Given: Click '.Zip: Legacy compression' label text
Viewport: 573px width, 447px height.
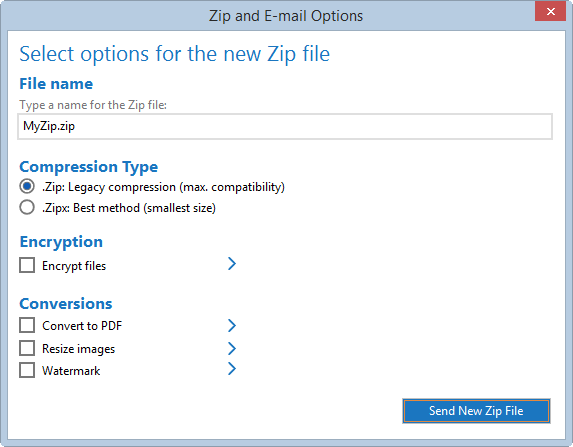Looking at the screenshot, I should (109, 187).
